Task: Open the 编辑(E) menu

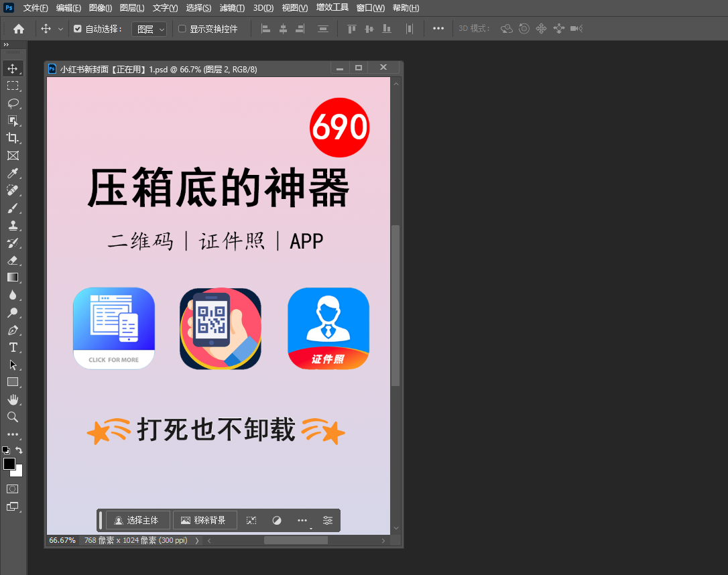Action: coord(68,8)
